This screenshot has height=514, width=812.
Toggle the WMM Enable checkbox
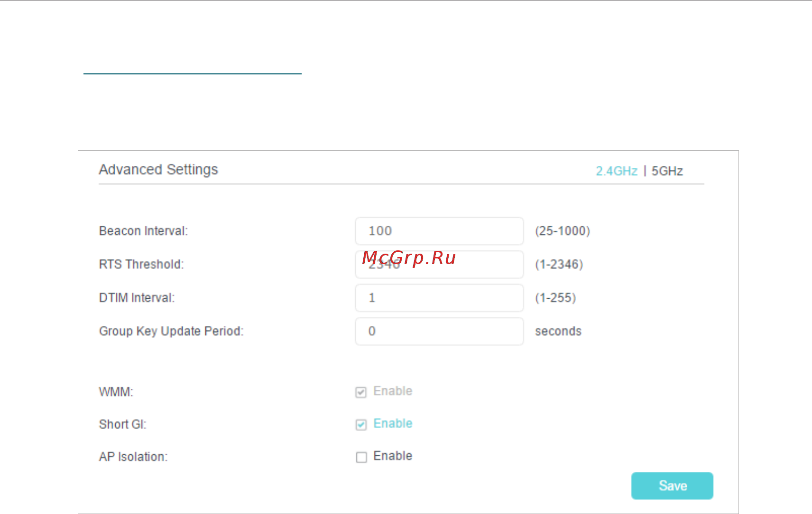pyautogui.click(x=361, y=392)
